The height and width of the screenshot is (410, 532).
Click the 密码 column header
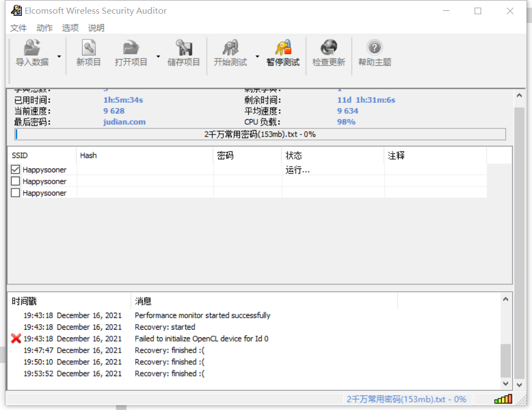point(247,155)
